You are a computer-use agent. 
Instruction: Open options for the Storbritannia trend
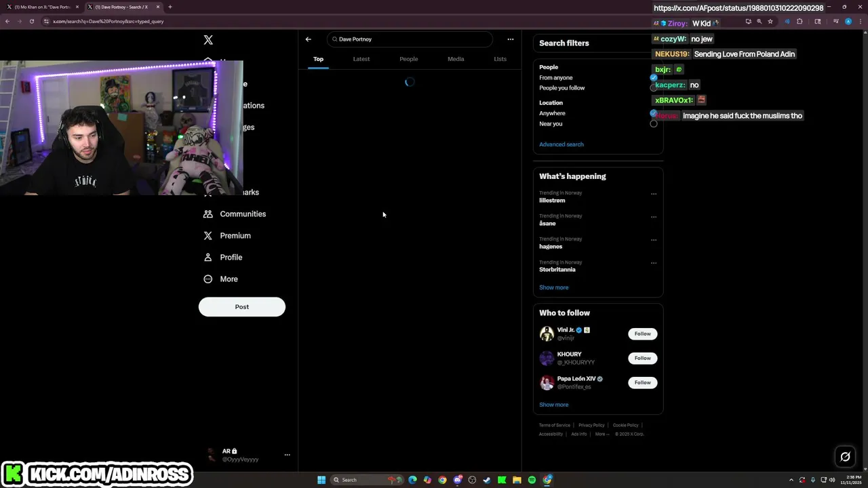coord(654,263)
